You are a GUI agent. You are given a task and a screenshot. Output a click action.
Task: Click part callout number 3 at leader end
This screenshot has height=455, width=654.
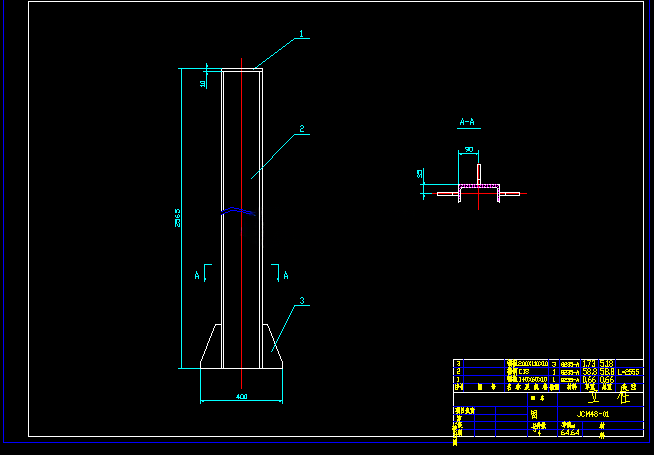tap(302, 300)
